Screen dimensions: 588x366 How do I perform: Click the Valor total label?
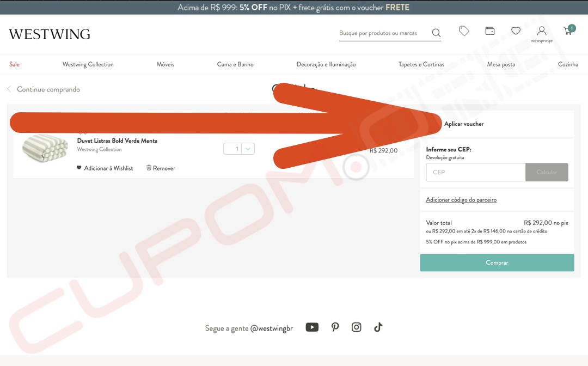[x=439, y=223]
